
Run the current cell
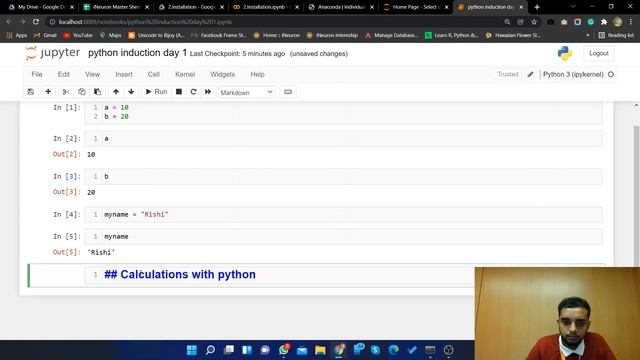[x=156, y=92]
